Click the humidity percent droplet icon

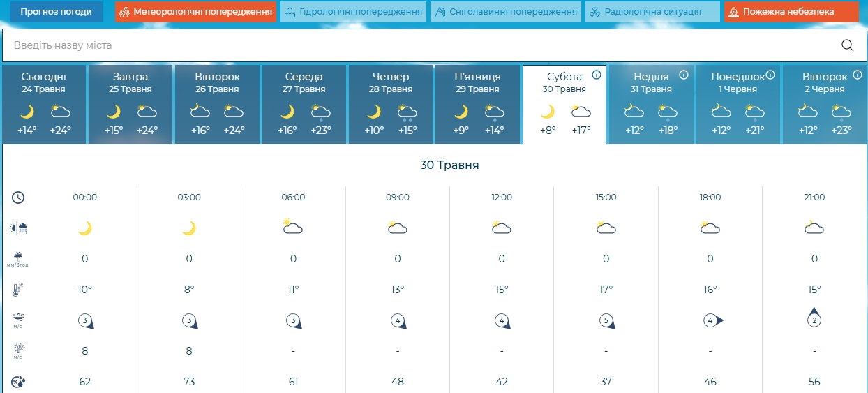pos(18,382)
